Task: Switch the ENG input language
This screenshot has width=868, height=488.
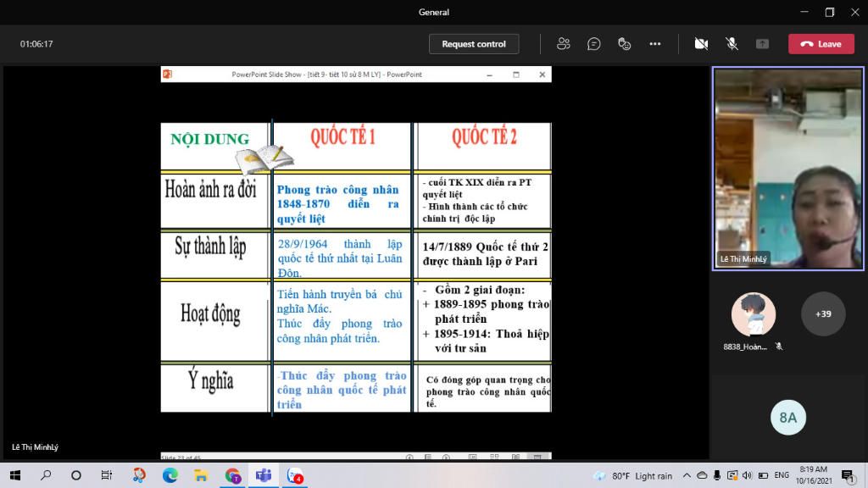Action: pos(782,475)
